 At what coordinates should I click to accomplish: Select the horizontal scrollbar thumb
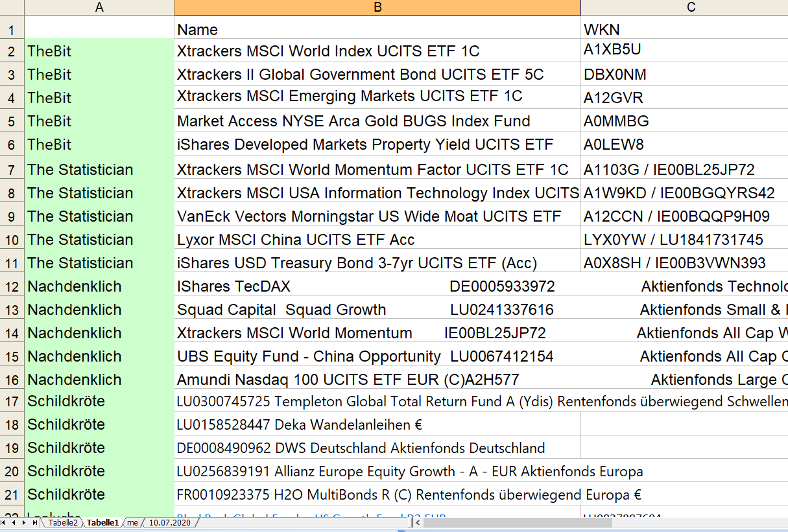516,522
